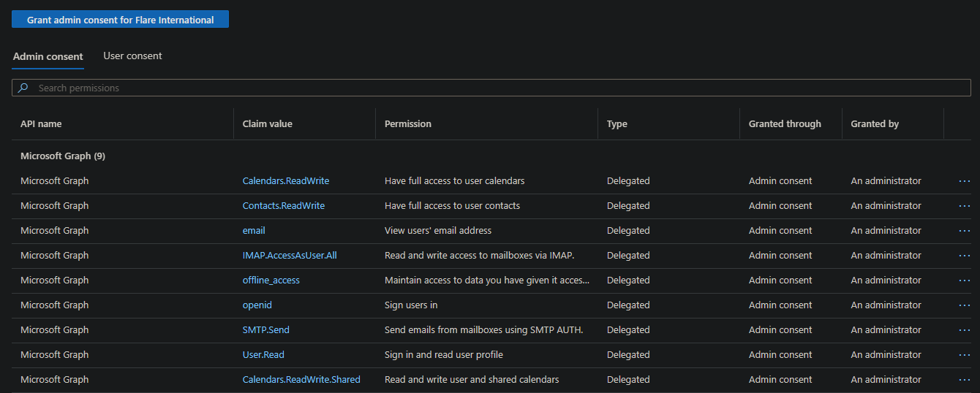Select the Admin consent tab
The width and height of the screenshot is (980, 393).
[x=48, y=57]
